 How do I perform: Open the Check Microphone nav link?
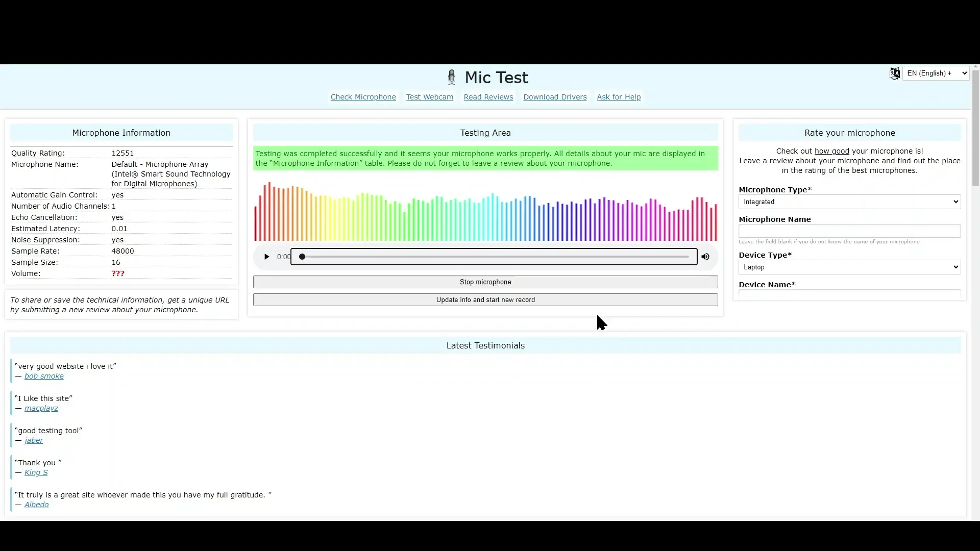coord(363,97)
